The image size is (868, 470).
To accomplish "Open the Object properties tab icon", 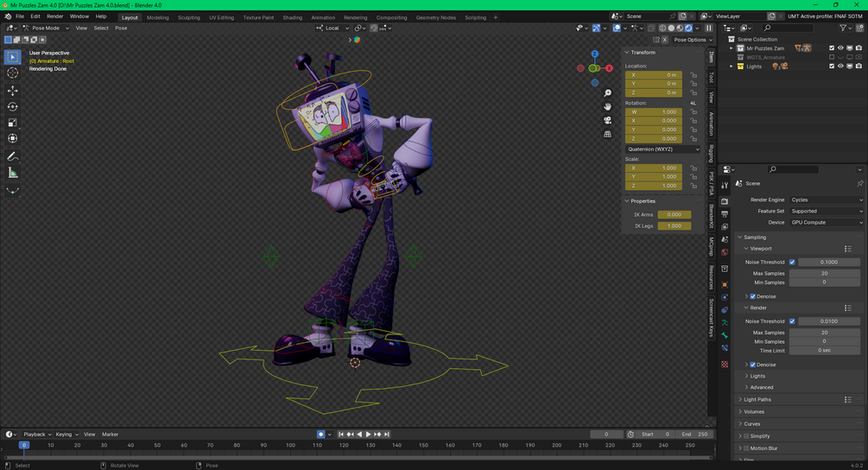I will 725,284.
